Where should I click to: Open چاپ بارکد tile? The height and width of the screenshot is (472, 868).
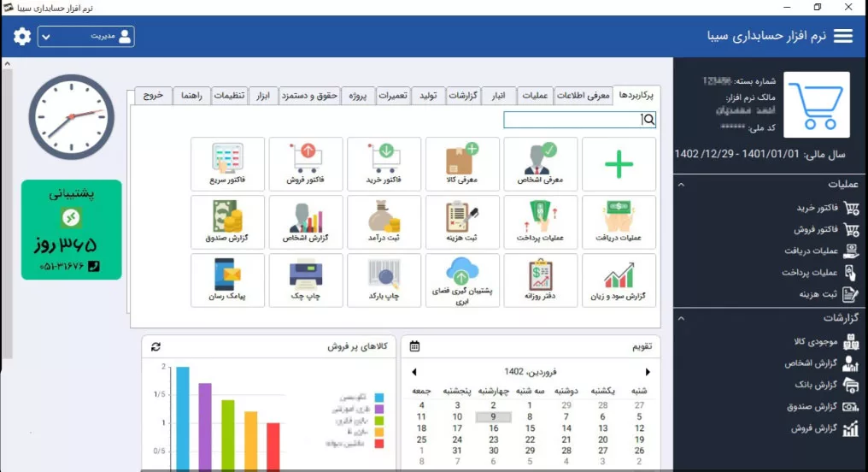pyautogui.click(x=384, y=280)
